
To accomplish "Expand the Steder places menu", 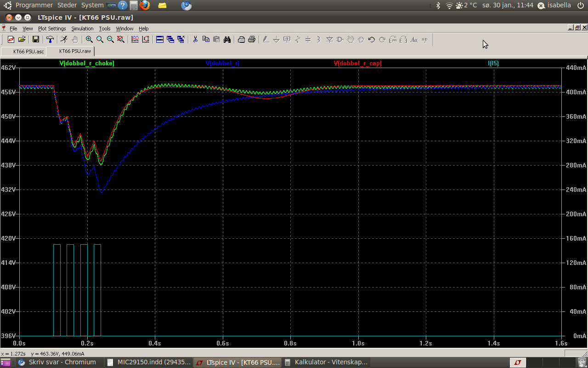I will 67,5.
